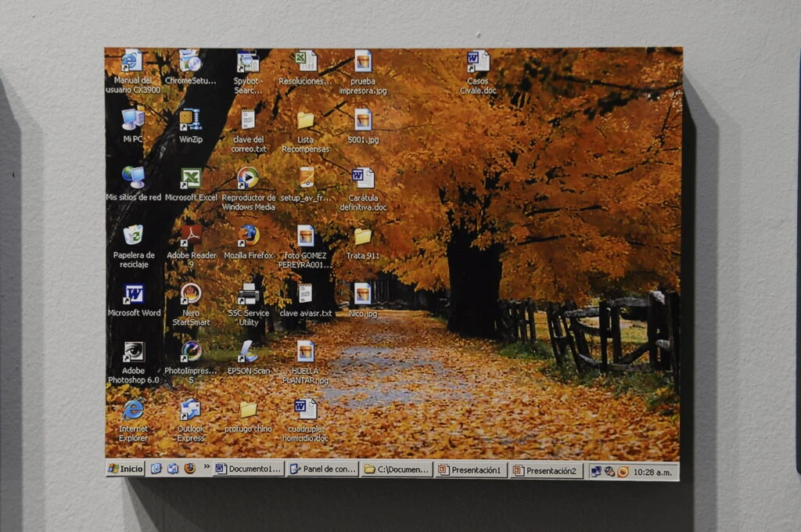Select the Microsoft Excel shortcut
Image resolution: width=801 pixels, height=532 pixels.
click(191, 178)
